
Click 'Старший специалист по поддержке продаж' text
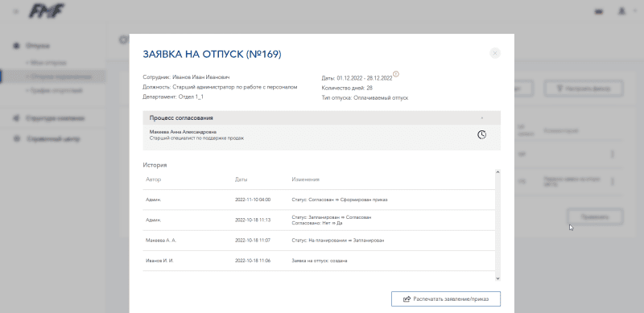[196, 138]
